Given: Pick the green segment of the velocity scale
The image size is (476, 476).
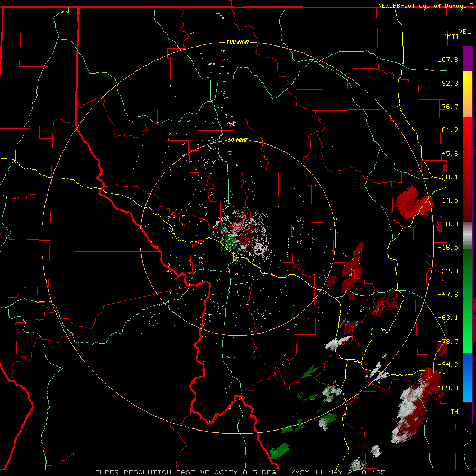Looking at the screenshot, I should pos(467,300).
